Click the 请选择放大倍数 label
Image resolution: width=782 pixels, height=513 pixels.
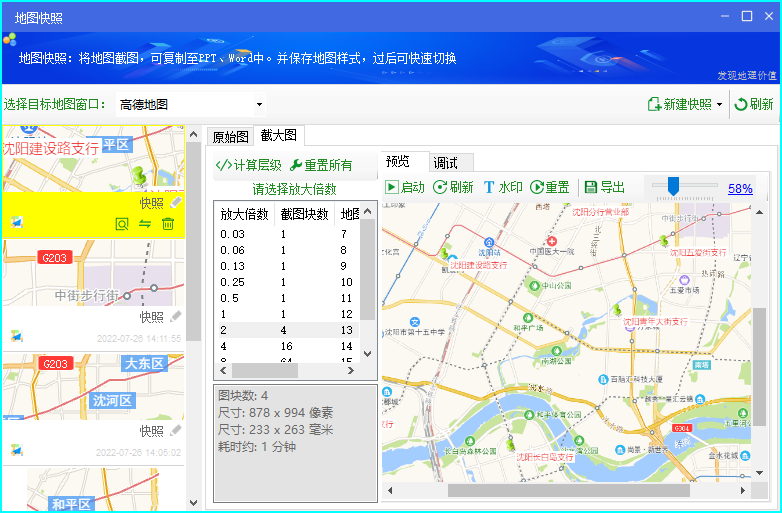coord(294,189)
